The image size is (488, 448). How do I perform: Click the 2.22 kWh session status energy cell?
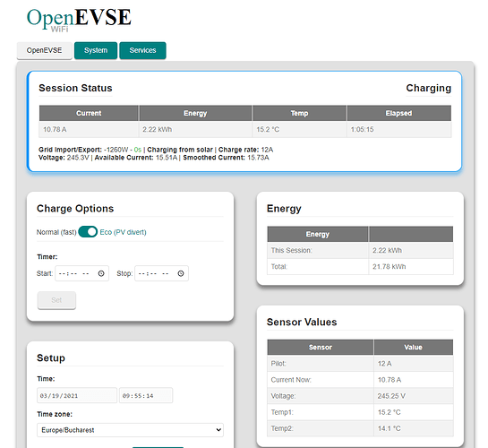click(x=195, y=129)
